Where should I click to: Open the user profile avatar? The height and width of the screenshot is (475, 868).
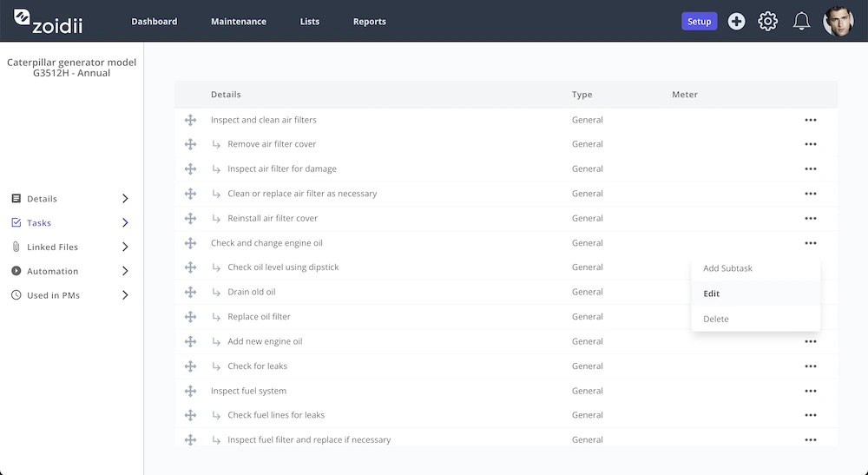coord(838,22)
